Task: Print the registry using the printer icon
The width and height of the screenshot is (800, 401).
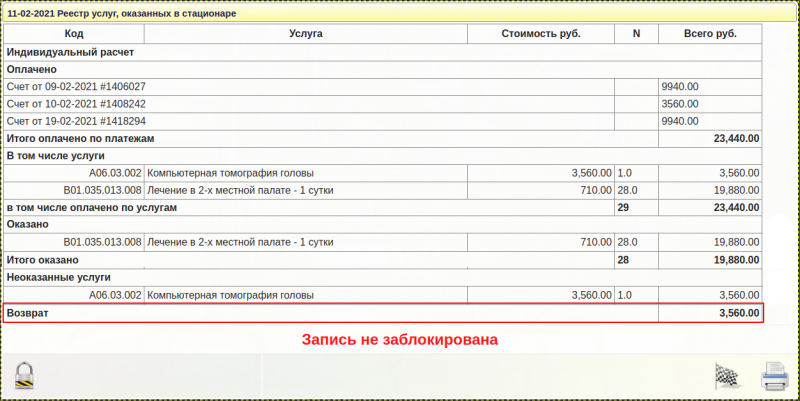Action: (x=775, y=377)
